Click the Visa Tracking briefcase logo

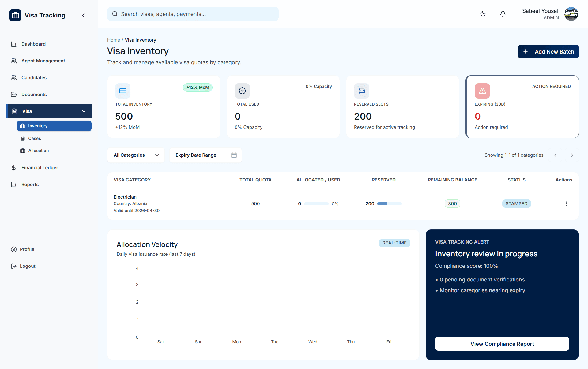(x=15, y=15)
